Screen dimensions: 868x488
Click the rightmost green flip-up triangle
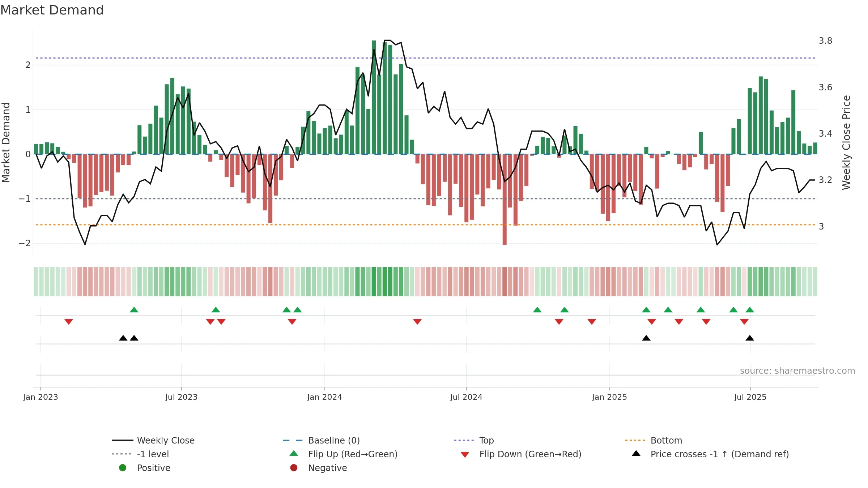pos(750,310)
